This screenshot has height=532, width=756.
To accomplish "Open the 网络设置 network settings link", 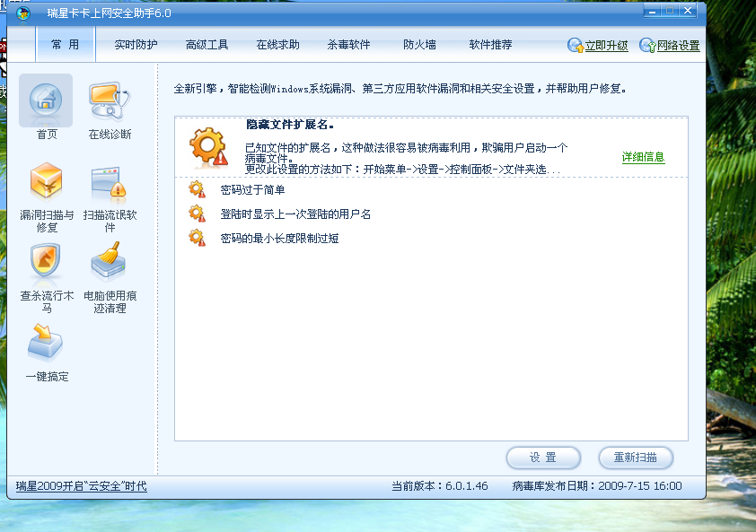I will [x=679, y=46].
